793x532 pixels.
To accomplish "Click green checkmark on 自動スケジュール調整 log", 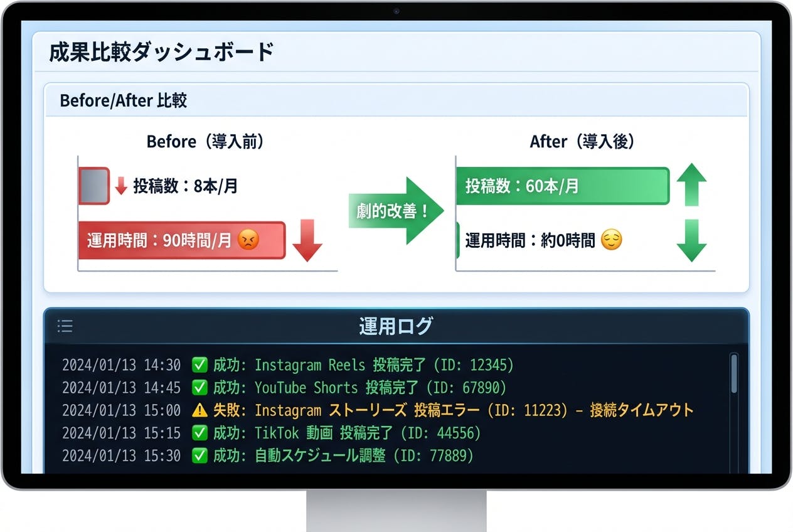I will (200, 455).
